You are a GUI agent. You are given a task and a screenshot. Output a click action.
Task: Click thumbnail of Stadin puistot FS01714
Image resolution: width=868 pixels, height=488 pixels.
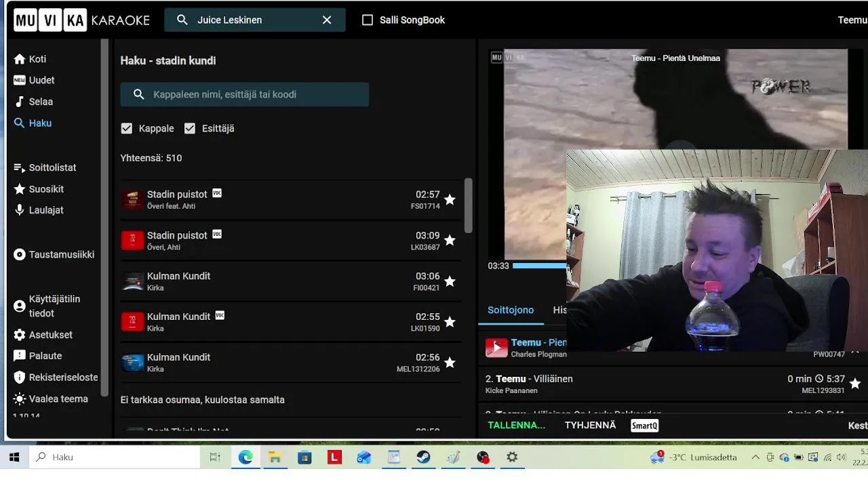pyautogui.click(x=133, y=200)
